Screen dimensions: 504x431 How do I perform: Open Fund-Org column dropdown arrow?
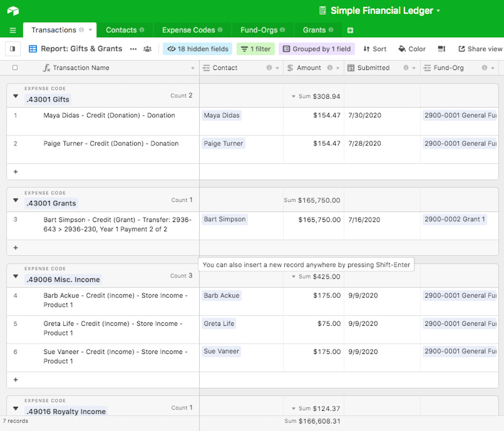(x=493, y=68)
